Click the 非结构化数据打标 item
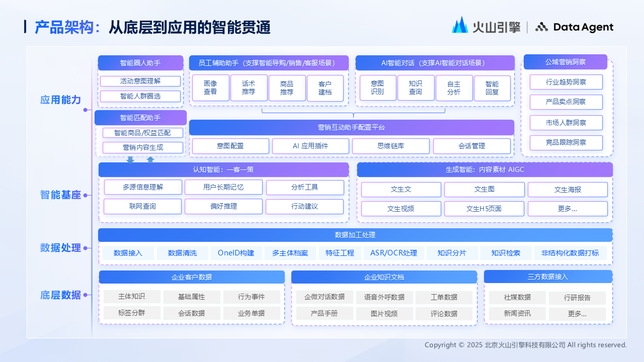644x362 pixels. click(x=570, y=253)
